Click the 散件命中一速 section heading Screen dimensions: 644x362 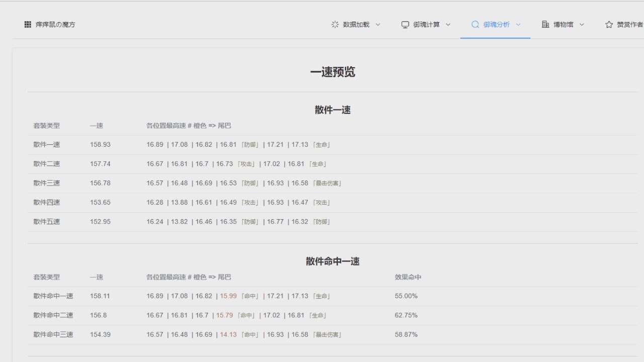coord(333,261)
